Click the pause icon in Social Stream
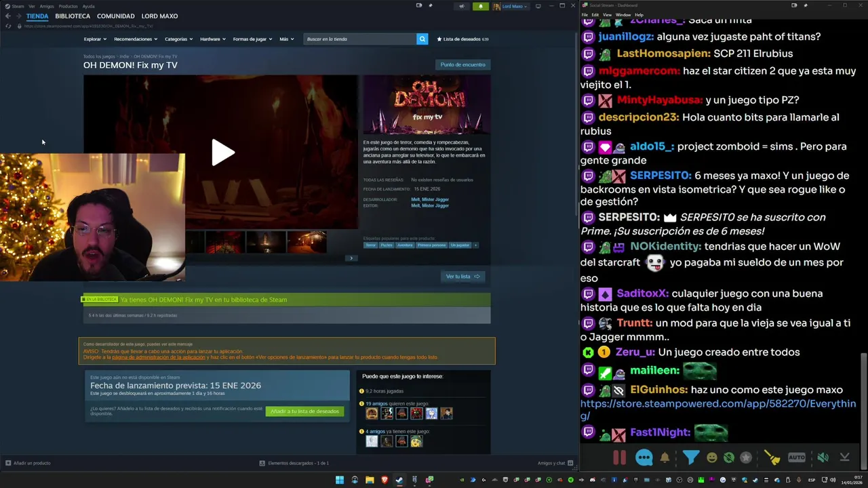Image resolution: width=868 pixels, height=488 pixels. click(x=619, y=457)
